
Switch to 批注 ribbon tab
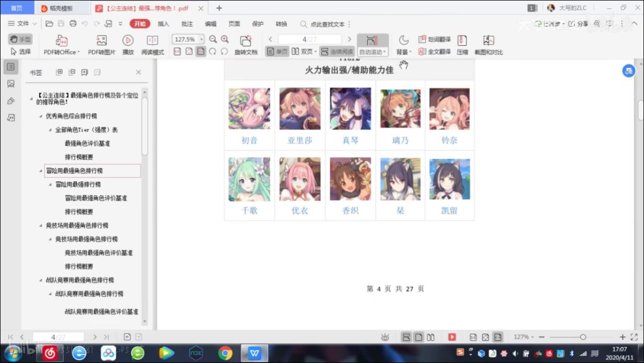click(187, 24)
